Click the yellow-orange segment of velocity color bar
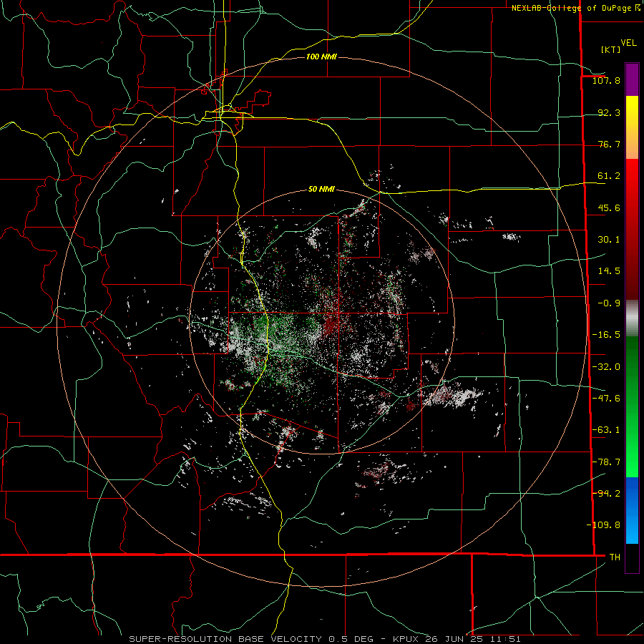 click(632, 127)
